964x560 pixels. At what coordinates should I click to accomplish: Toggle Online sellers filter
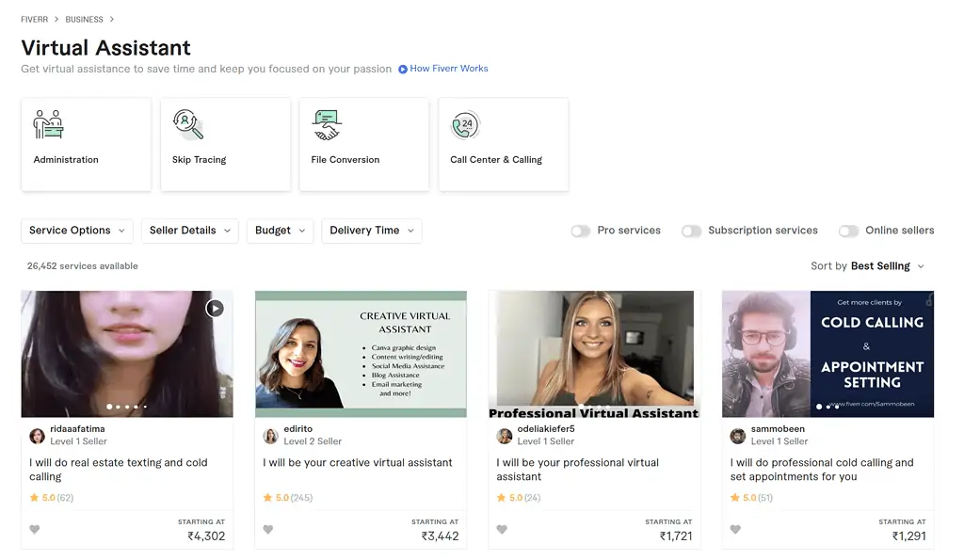pos(849,231)
